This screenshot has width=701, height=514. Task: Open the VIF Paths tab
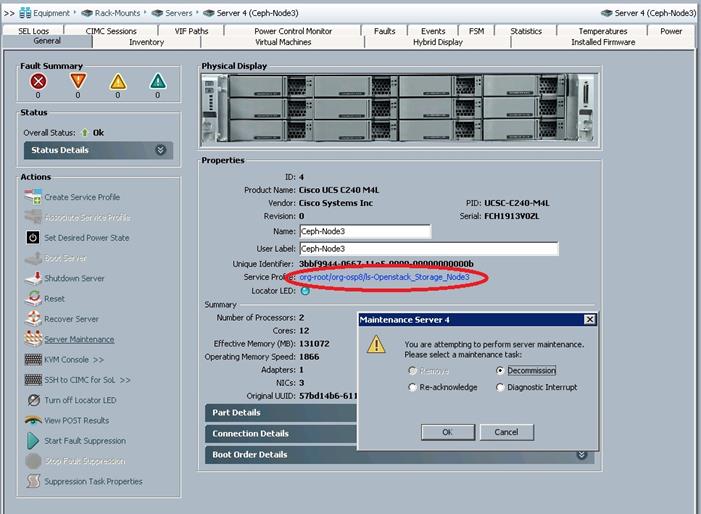191,31
